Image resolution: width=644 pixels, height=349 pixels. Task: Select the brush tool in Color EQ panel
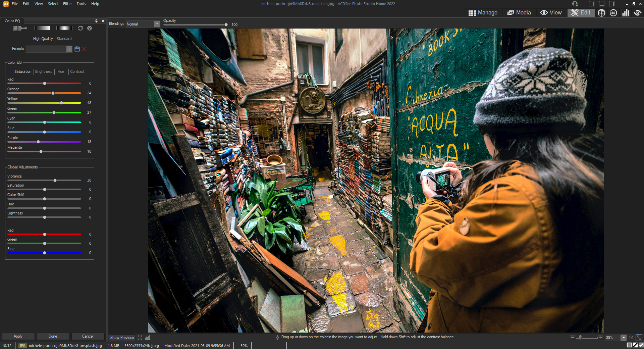pos(19,28)
